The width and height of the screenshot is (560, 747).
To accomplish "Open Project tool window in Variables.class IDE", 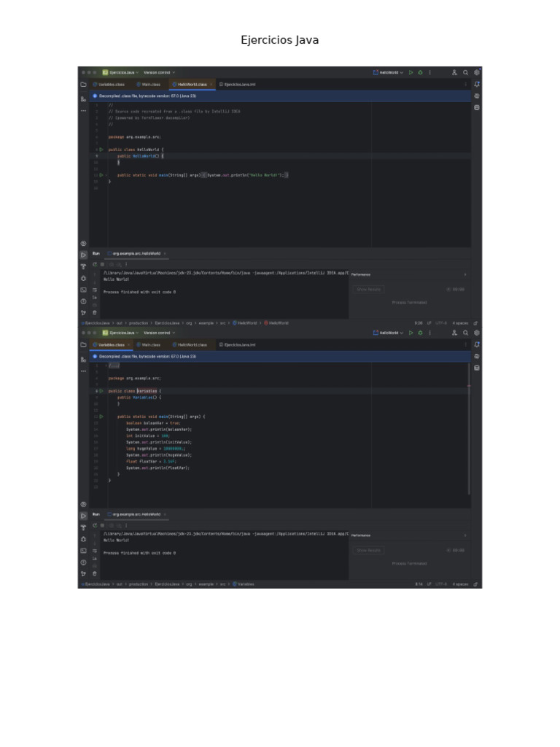I will click(83, 345).
